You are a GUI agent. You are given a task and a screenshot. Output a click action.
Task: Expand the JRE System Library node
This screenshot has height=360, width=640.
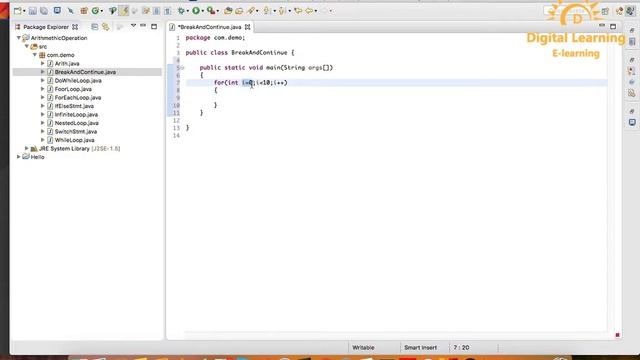[x=27, y=149]
